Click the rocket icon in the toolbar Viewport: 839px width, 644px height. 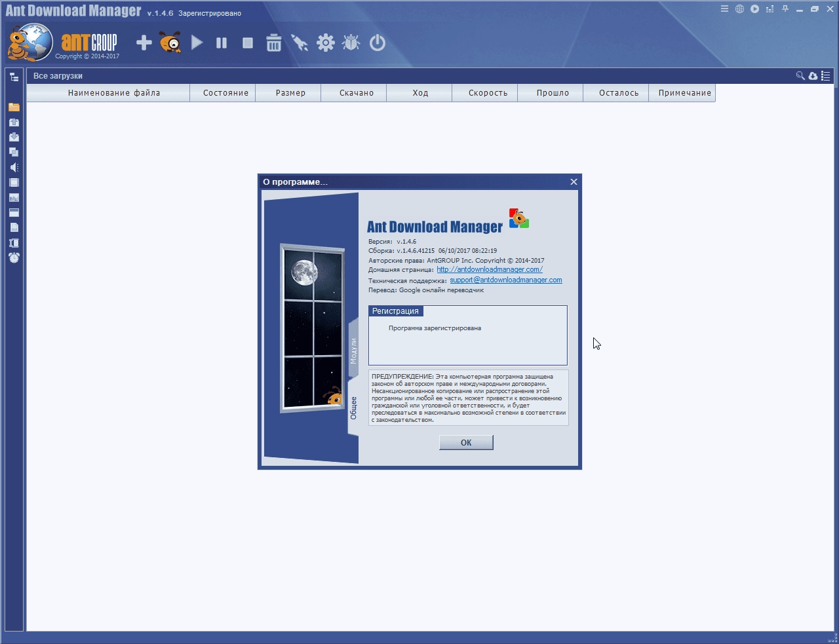(x=300, y=43)
